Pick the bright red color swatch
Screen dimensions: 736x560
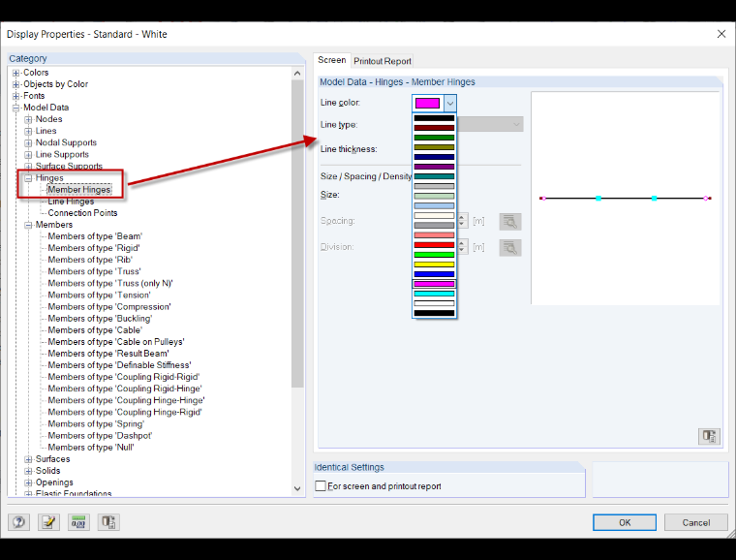tap(434, 244)
